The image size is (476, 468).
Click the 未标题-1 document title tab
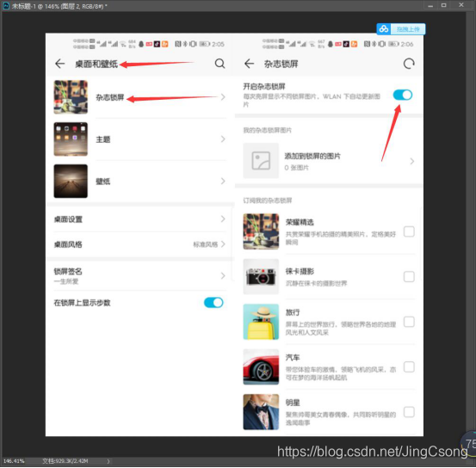click(59, 6)
